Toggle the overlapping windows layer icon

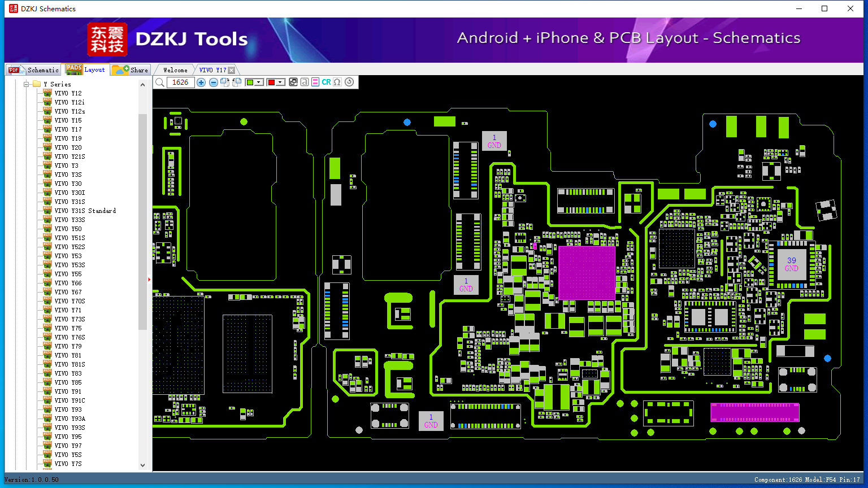pos(293,82)
